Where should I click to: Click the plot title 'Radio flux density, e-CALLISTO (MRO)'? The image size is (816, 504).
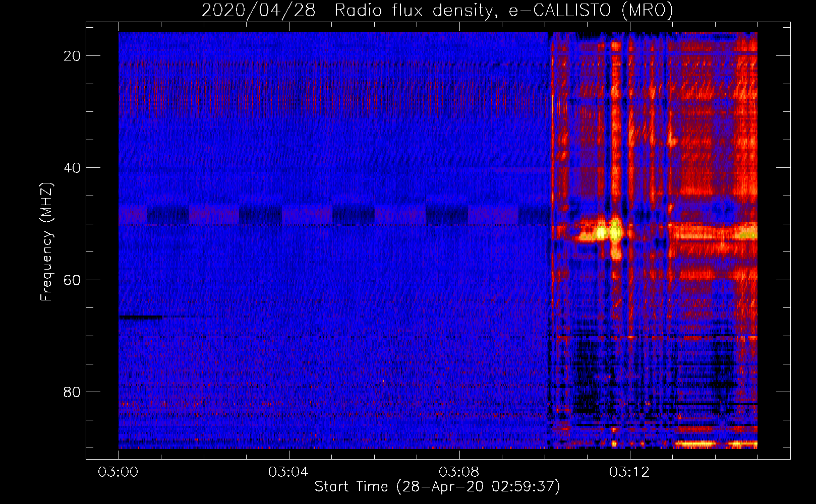(503, 10)
